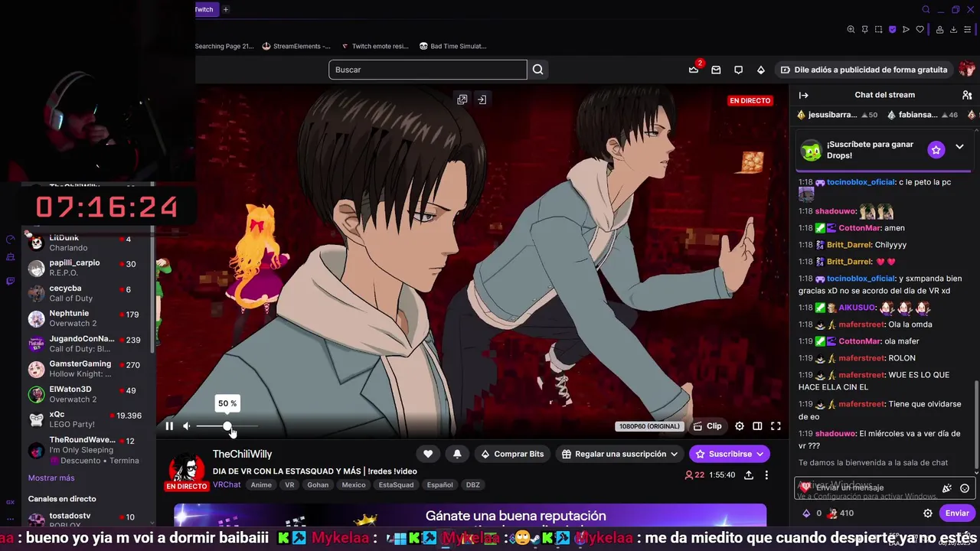Click the volume slider handle at 50%
The height and width of the screenshot is (551, 980).
(227, 426)
